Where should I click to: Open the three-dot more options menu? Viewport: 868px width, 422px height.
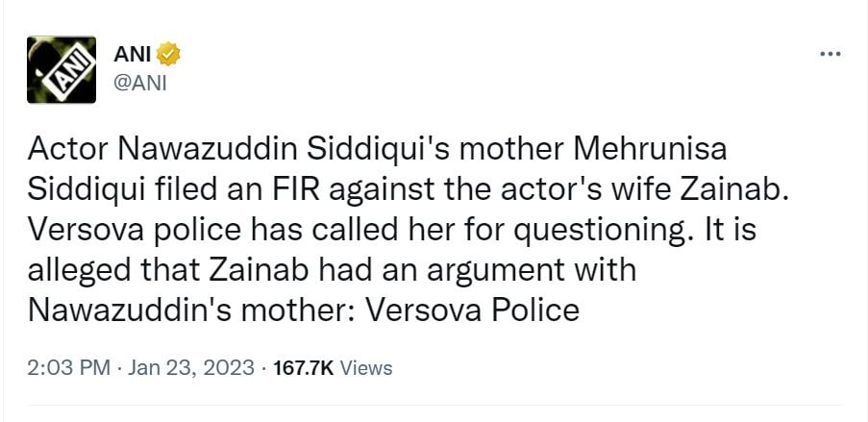click(829, 54)
